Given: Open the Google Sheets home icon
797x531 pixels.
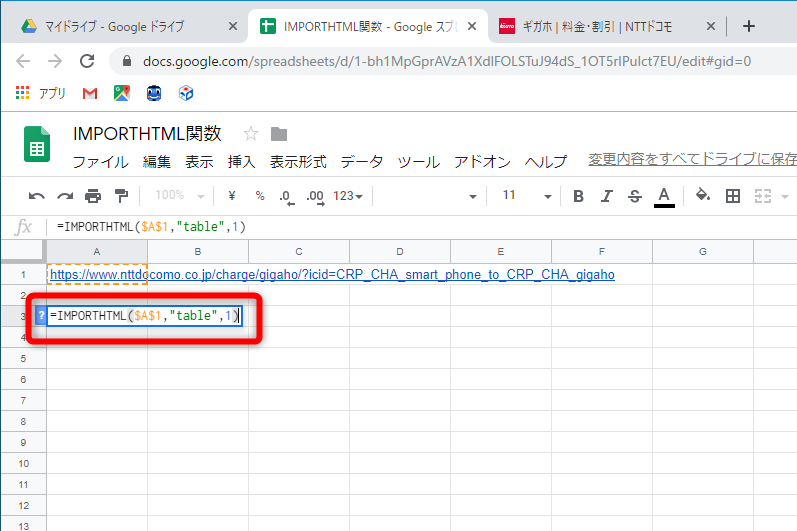Looking at the screenshot, I should click(x=37, y=144).
